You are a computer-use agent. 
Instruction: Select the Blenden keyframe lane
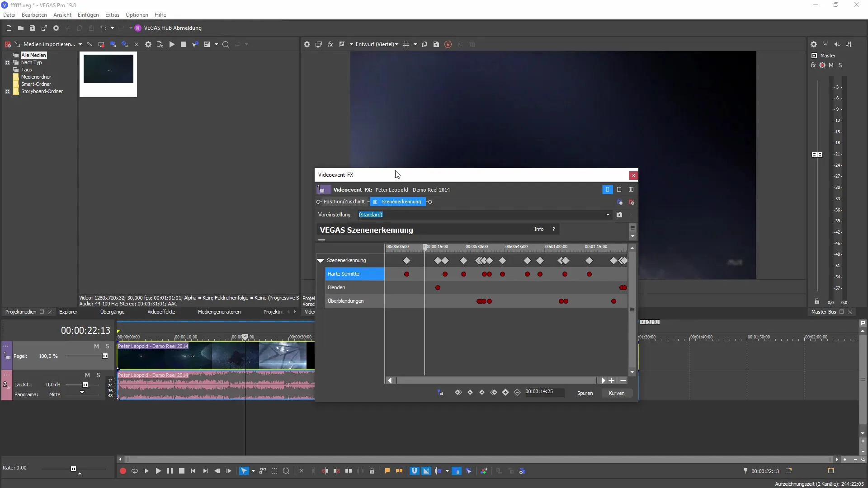pos(354,287)
